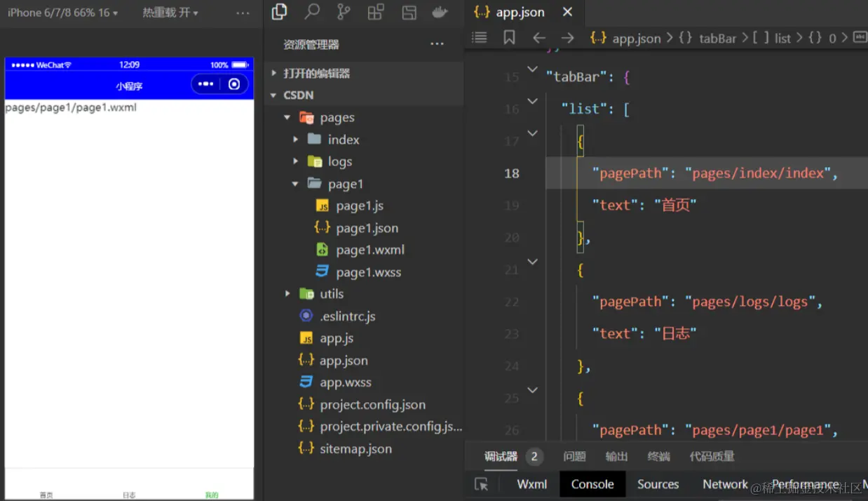
Task: Open the simulator toolbar more options dots
Action: (x=243, y=13)
